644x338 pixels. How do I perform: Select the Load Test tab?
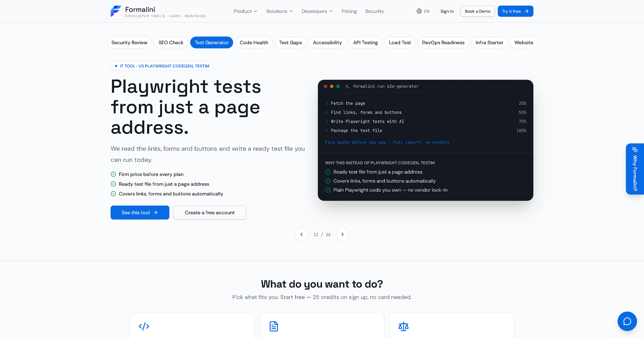tap(400, 42)
